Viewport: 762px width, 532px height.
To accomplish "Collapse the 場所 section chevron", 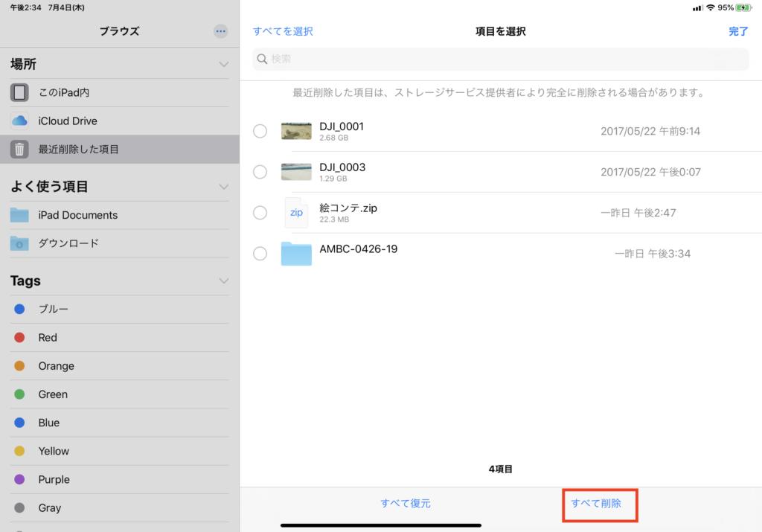I will coord(223,64).
